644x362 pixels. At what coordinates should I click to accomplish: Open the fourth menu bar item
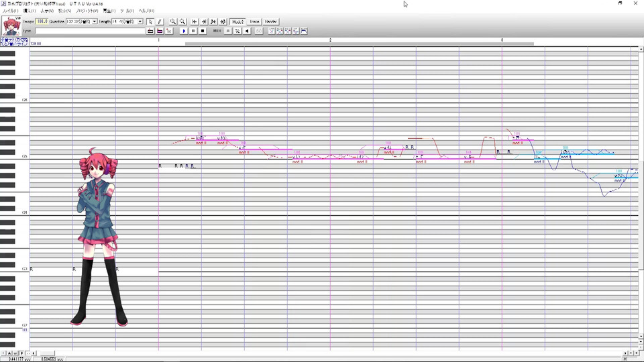(64, 11)
